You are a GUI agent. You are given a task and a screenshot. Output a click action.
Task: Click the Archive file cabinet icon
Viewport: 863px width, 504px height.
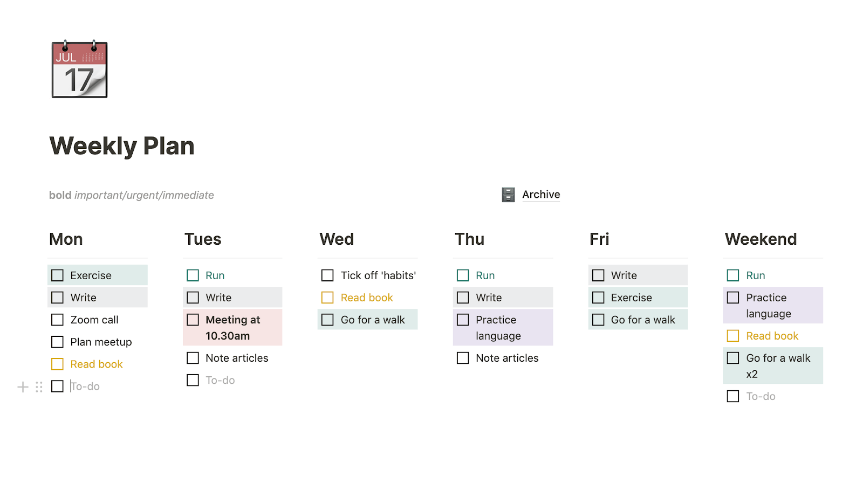[x=508, y=195]
